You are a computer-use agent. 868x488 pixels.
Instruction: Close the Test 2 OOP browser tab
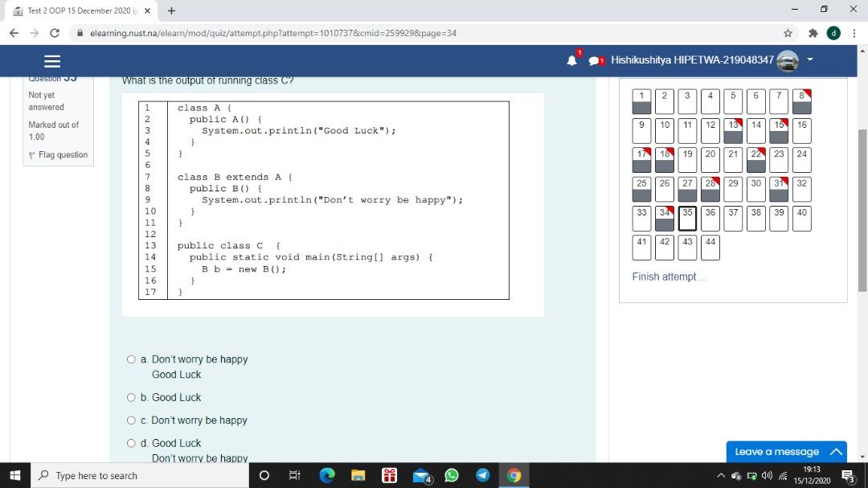point(147,10)
